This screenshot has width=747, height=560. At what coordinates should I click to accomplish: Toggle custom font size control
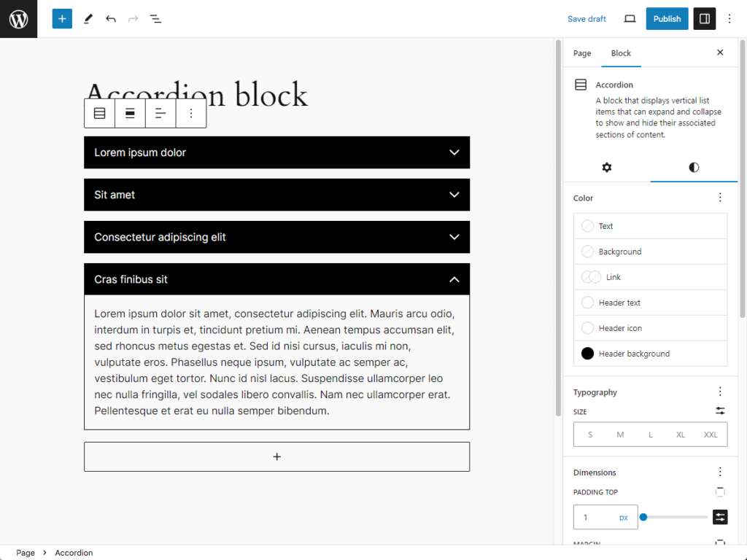click(720, 411)
